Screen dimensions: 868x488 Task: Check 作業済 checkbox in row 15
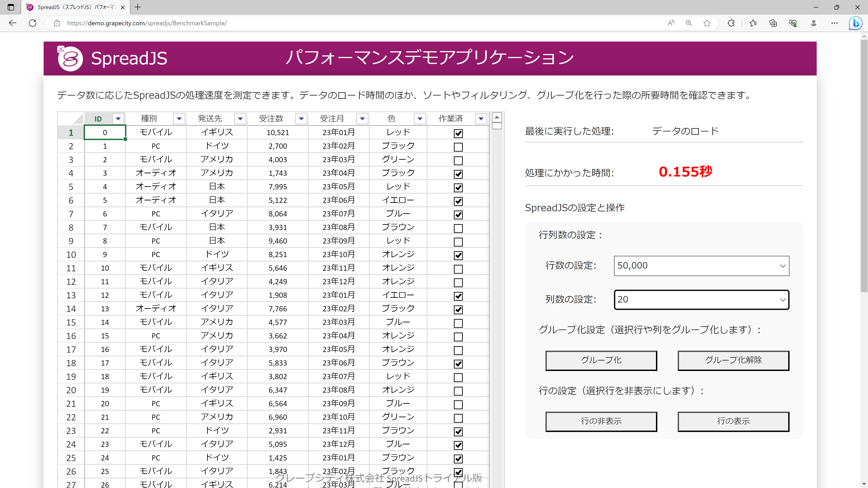(x=458, y=323)
